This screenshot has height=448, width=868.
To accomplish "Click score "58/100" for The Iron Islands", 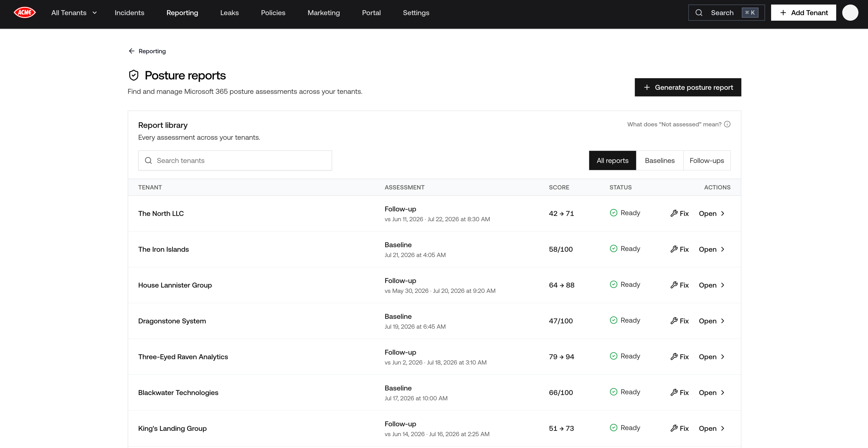I will (561, 249).
